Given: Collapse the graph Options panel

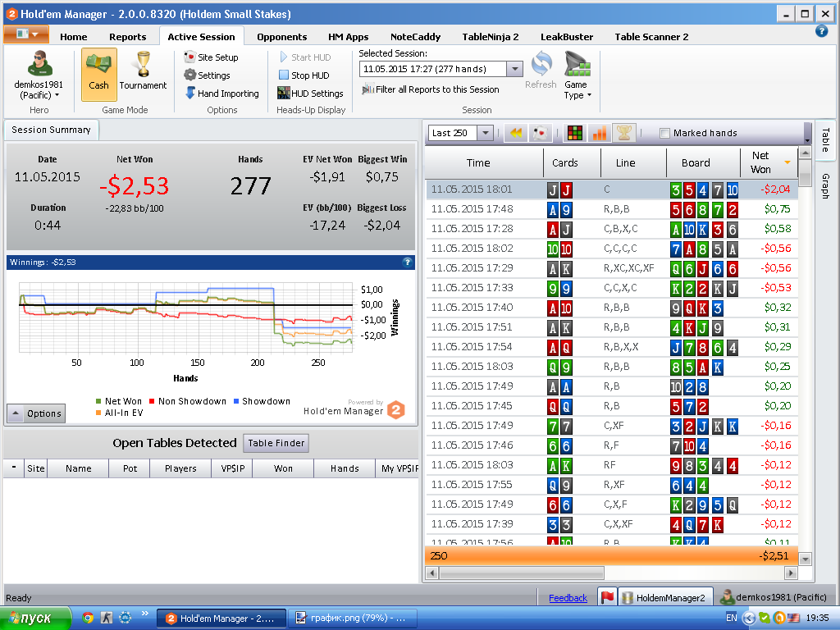Looking at the screenshot, I should (36, 413).
